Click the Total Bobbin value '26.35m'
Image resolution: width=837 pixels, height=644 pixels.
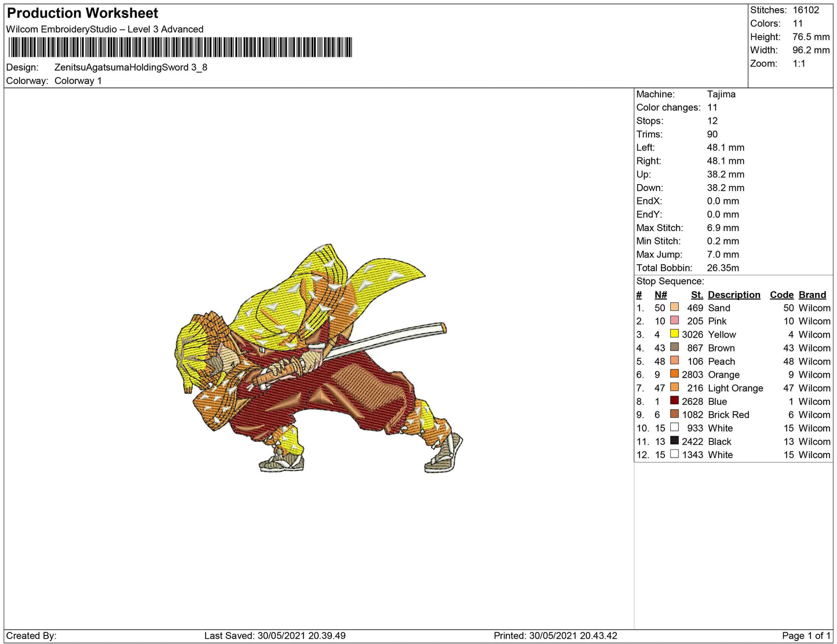[x=723, y=268]
